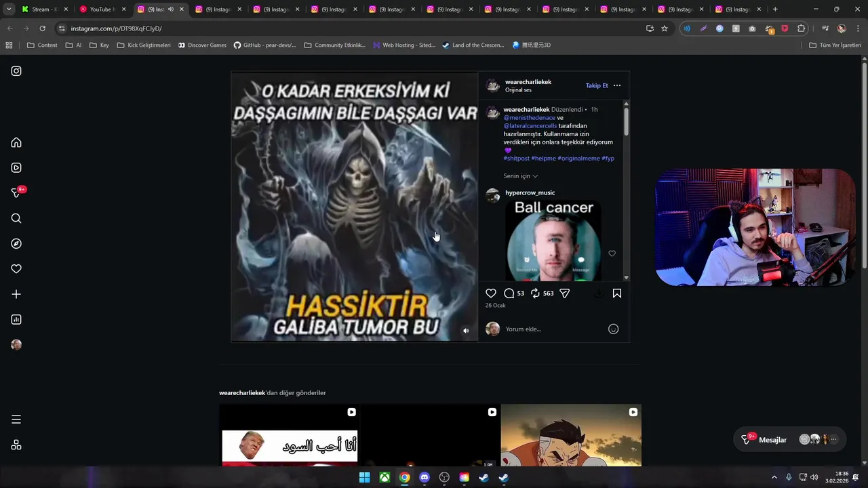This screenshot has width=868, height=488.
Task: Mute audio on the playing Instagram tab
Action: click(170, 9)
